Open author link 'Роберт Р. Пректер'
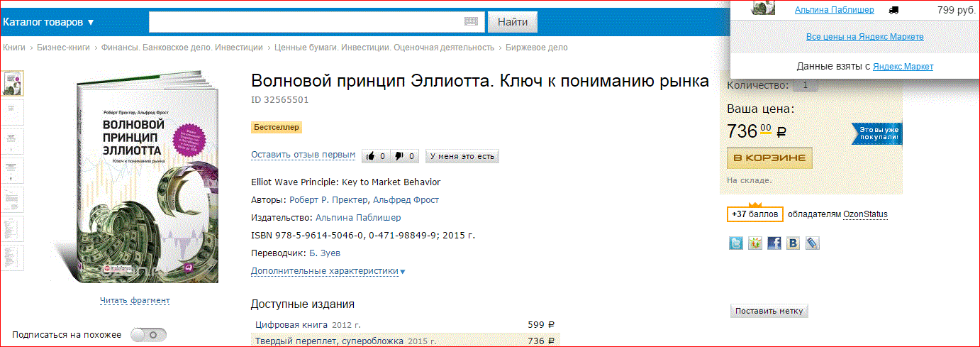 [x=328, y=200]
